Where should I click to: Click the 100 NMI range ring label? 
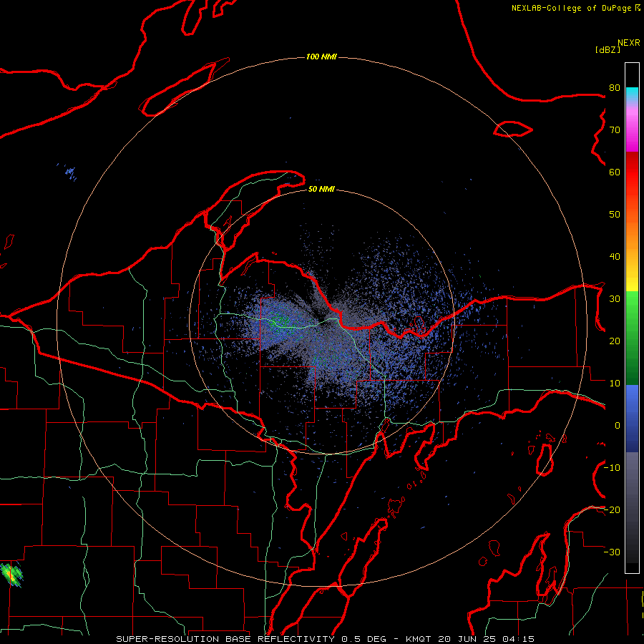(321, 57)
